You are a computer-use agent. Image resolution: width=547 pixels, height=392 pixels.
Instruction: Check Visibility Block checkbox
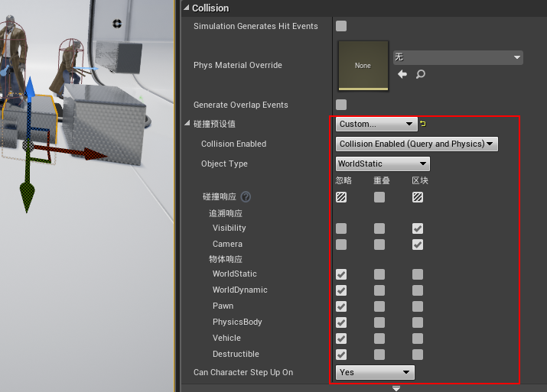(418, 228)
